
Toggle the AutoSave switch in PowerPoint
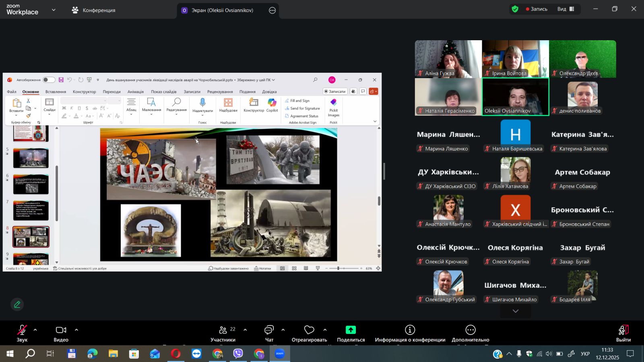pos(49,80)
